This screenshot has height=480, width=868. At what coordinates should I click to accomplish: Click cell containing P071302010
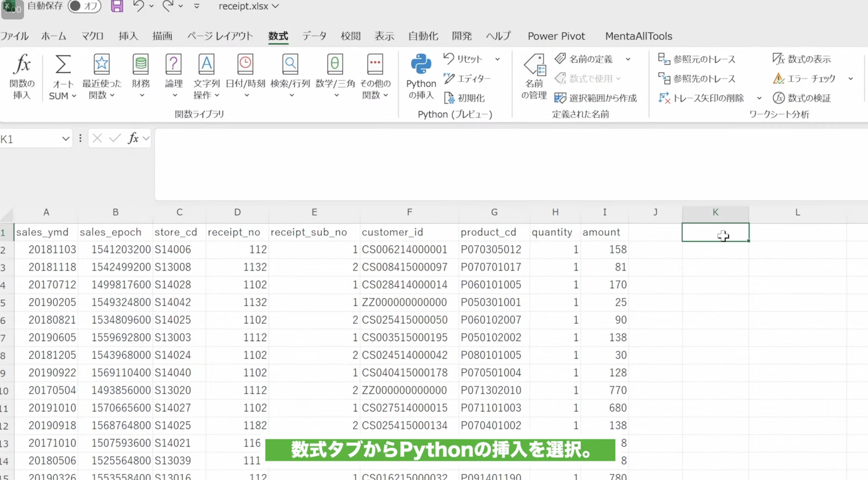pyautogui.click(x=494, y=390)
